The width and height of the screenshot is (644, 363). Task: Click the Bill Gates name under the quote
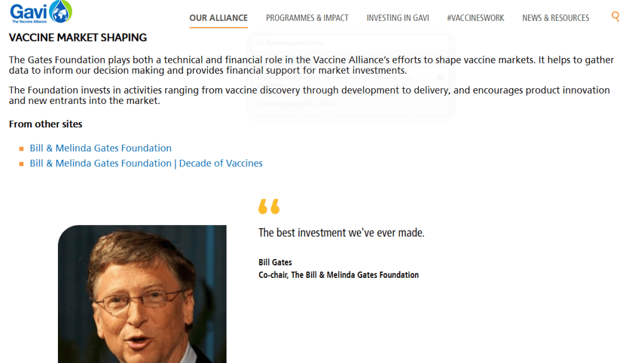[275, 262]
